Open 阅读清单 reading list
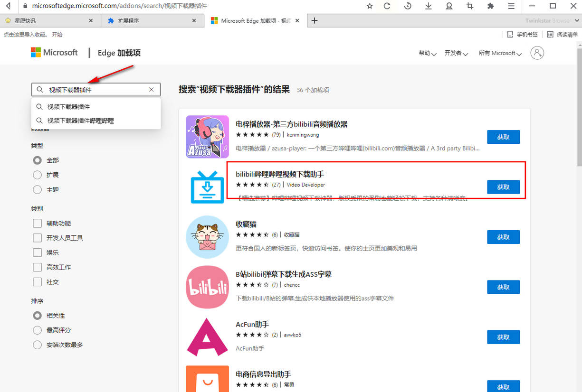This screenshot has height=392, width=582. point(563,35)
